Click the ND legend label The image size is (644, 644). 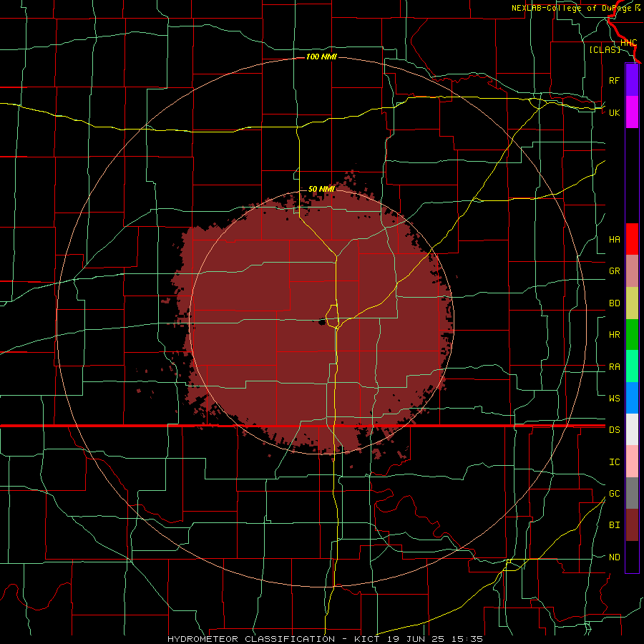[614, 557]
